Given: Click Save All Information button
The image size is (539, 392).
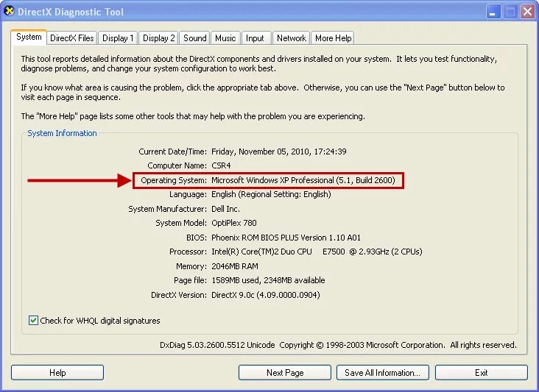Looking at the screenshot, I should [x=383, y=373].
